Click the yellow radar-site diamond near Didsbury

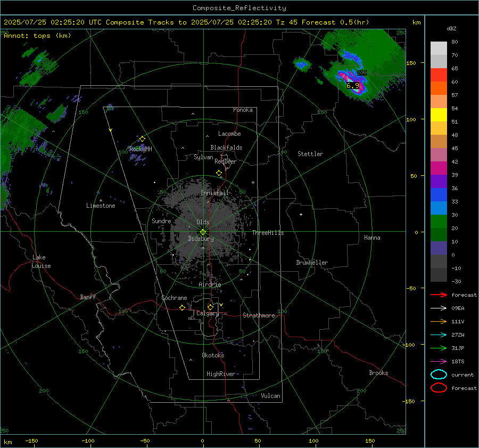[203, 232]
